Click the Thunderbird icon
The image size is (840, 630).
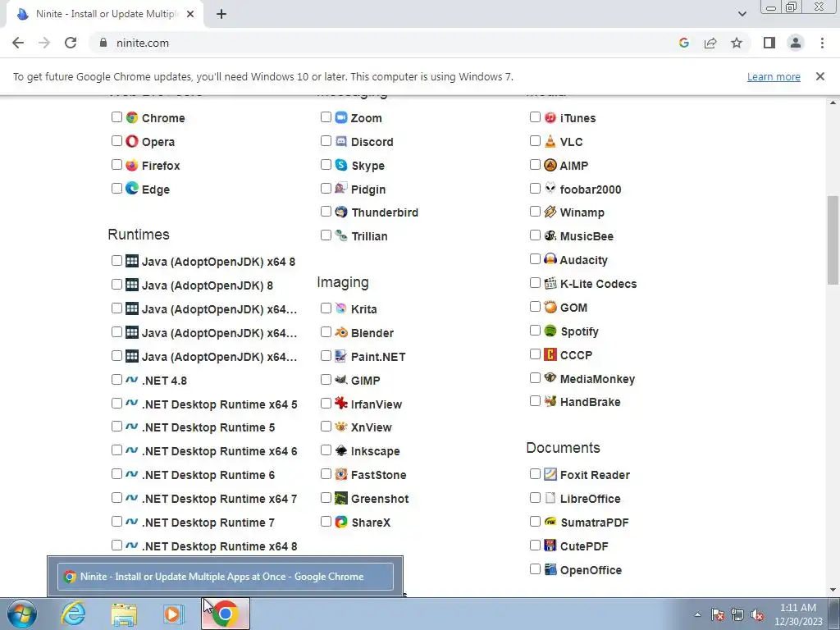click(341, 212)
